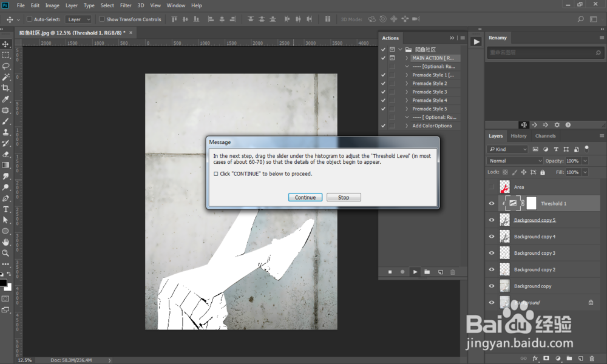Screen dimensions: 607x364
Task: Hide the Background copy 5 layer
Action: (x=492, y=220)
